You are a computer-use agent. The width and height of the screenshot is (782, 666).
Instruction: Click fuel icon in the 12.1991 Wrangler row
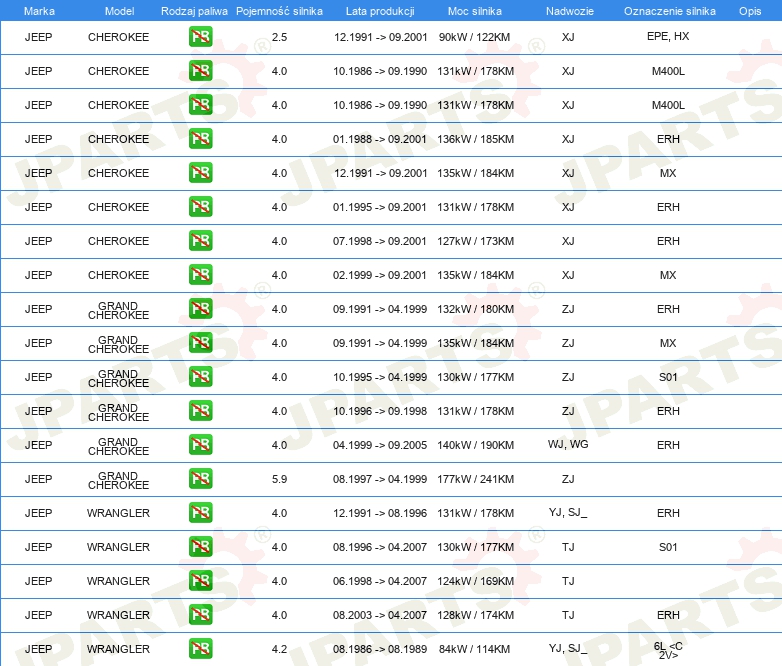(x=200, y=512)
